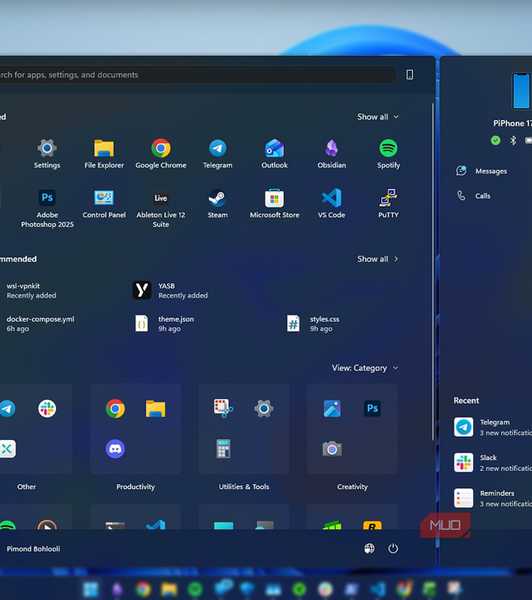Open the styles.css recommended file
The image size is (532, 600).
point(313,324)
